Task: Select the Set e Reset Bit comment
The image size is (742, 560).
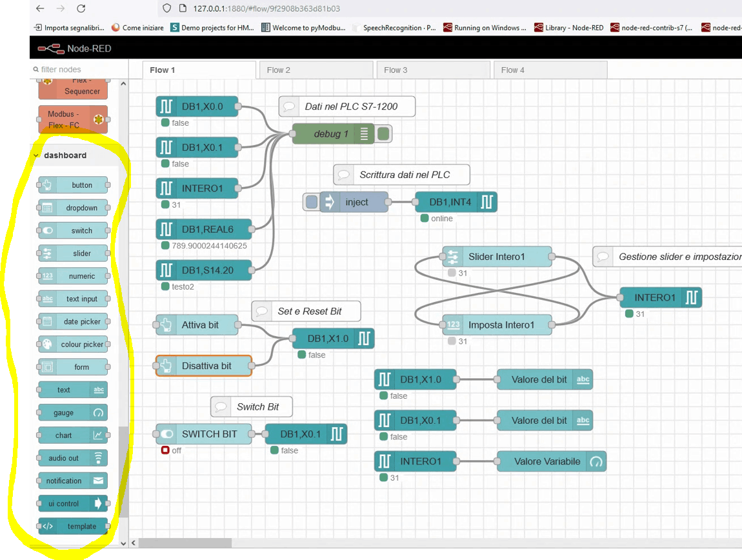Action: [x=306, y=311]
